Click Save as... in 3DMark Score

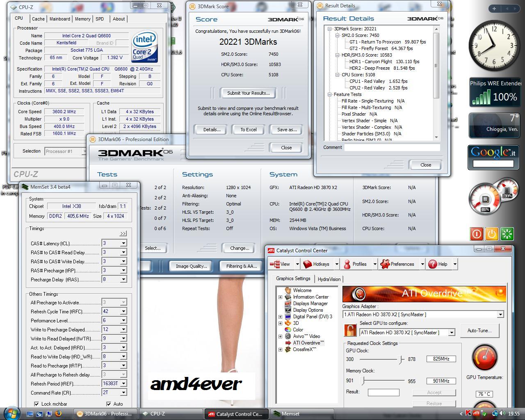pyautogui.click(x=287, y=130)
